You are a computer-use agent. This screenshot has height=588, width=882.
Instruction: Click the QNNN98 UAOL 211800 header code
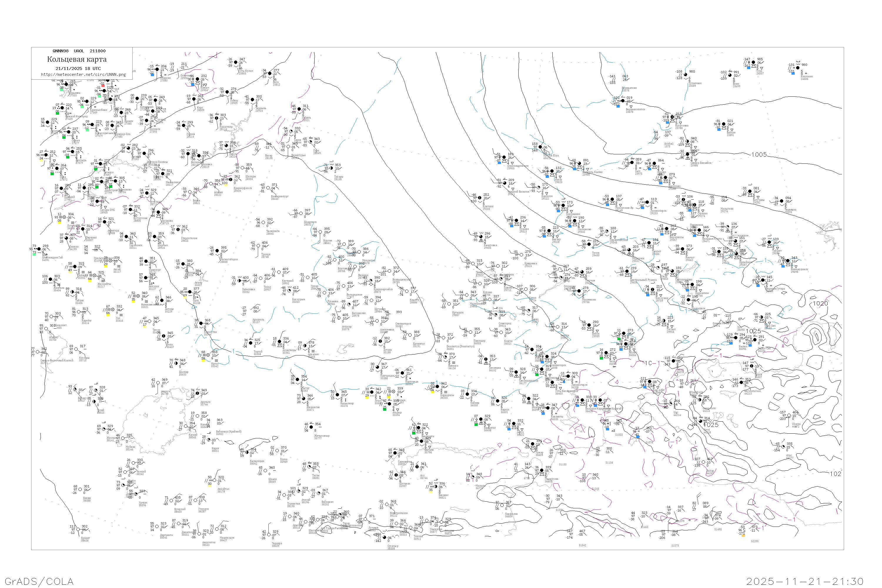pos(79,51)
